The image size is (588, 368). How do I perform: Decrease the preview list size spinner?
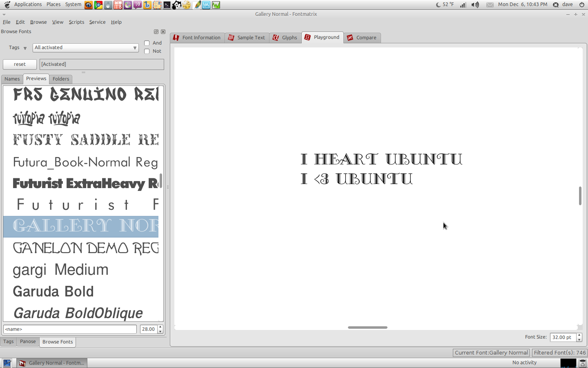tap(160, 331)
